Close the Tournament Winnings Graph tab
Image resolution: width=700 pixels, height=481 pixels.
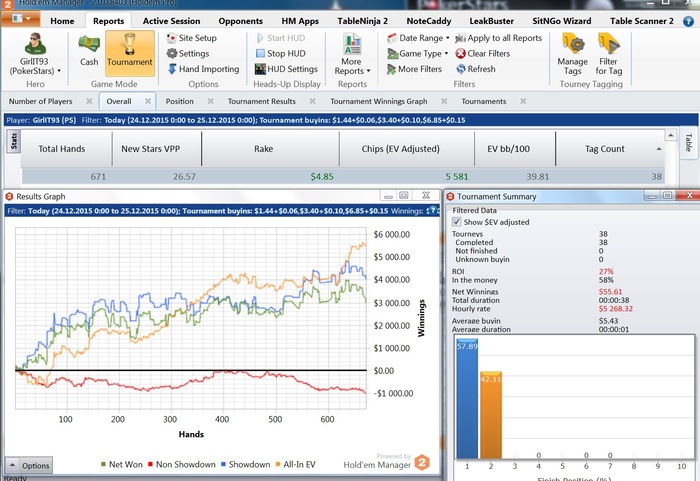(444, 101)
